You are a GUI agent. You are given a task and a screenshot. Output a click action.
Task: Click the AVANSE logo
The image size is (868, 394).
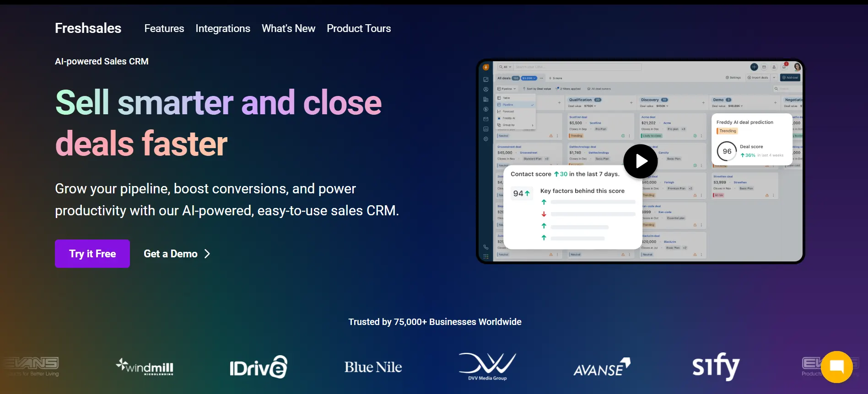602,367
